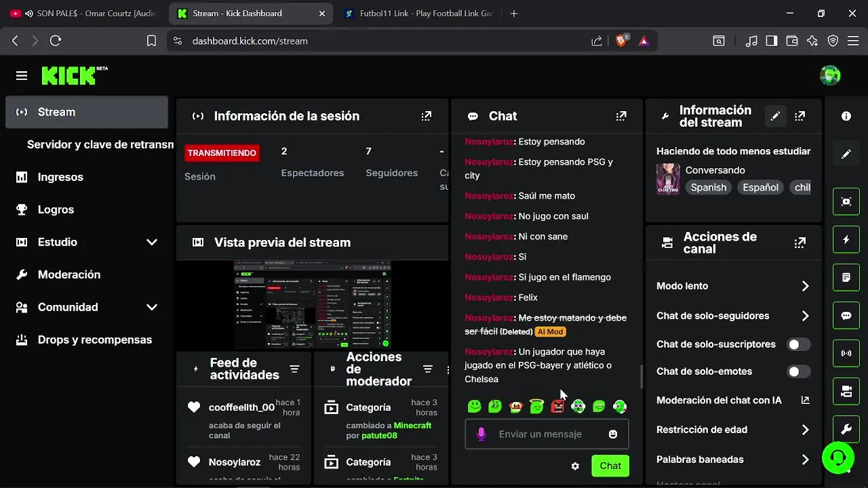Expand the Comunidad sidebar section
This screenshot has width=868, height=488.
pos(152,307)
